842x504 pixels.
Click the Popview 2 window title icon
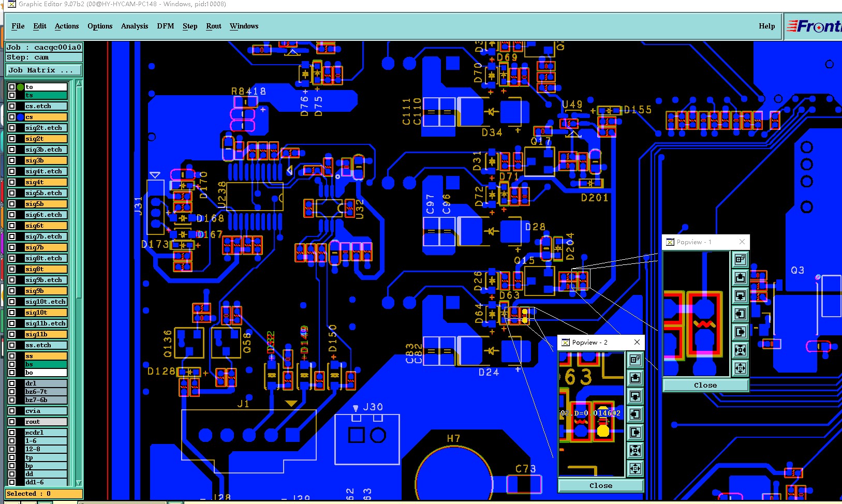(x=566, y=342)
